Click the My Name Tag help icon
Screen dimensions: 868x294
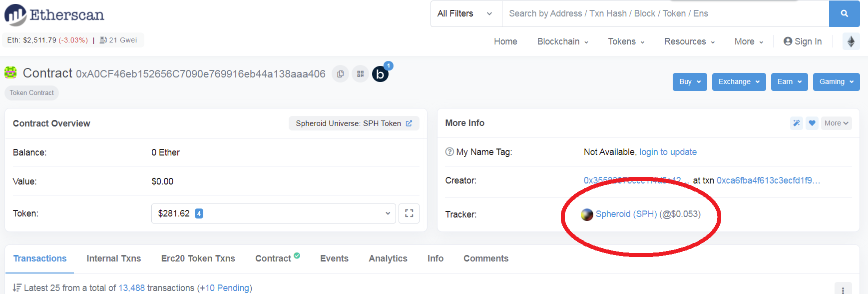point(449,152)
